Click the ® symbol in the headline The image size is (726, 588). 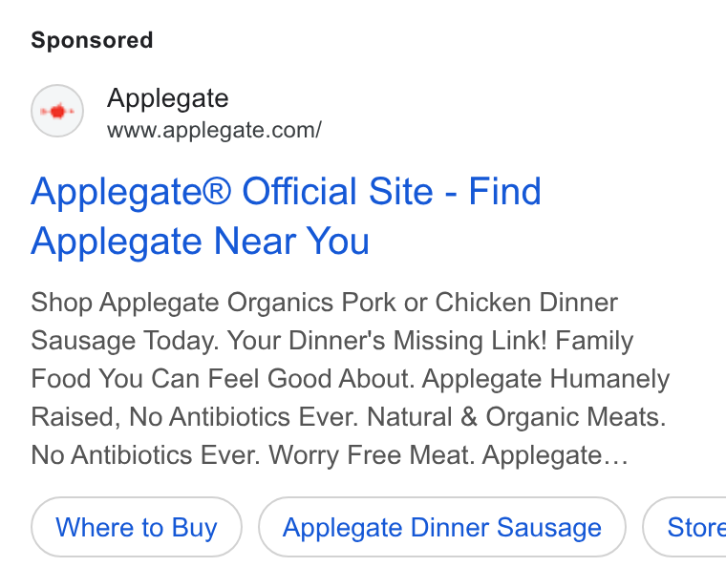pos(216,189)
